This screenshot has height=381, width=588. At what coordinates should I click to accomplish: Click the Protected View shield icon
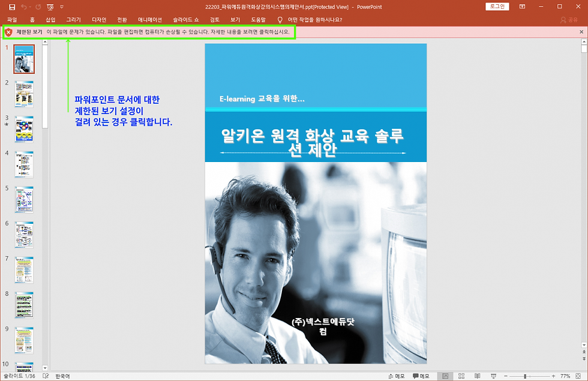[x=9, y=32]
